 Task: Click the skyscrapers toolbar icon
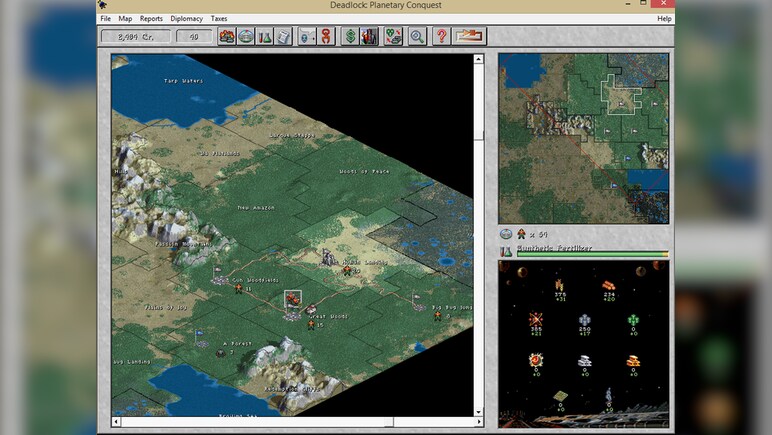point(369,36)
